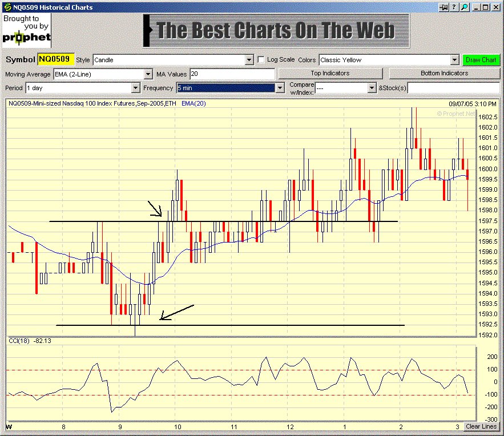
Task: Click the MA Values field with 20
Action: pos(232,74)
